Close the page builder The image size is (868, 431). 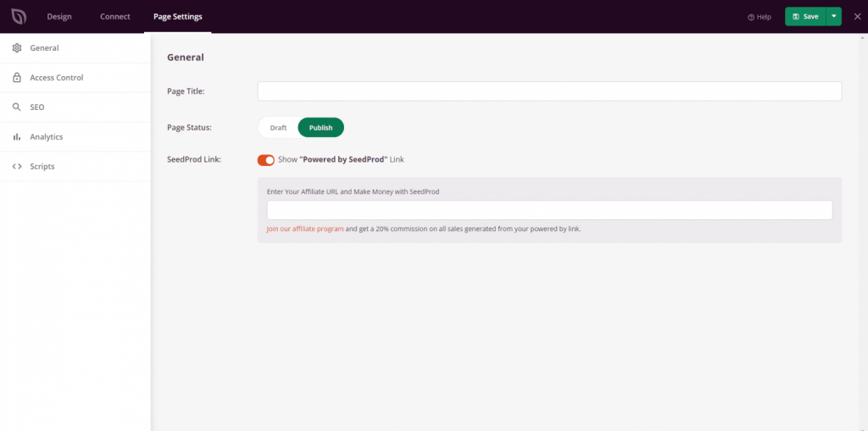tap(858, 17)
